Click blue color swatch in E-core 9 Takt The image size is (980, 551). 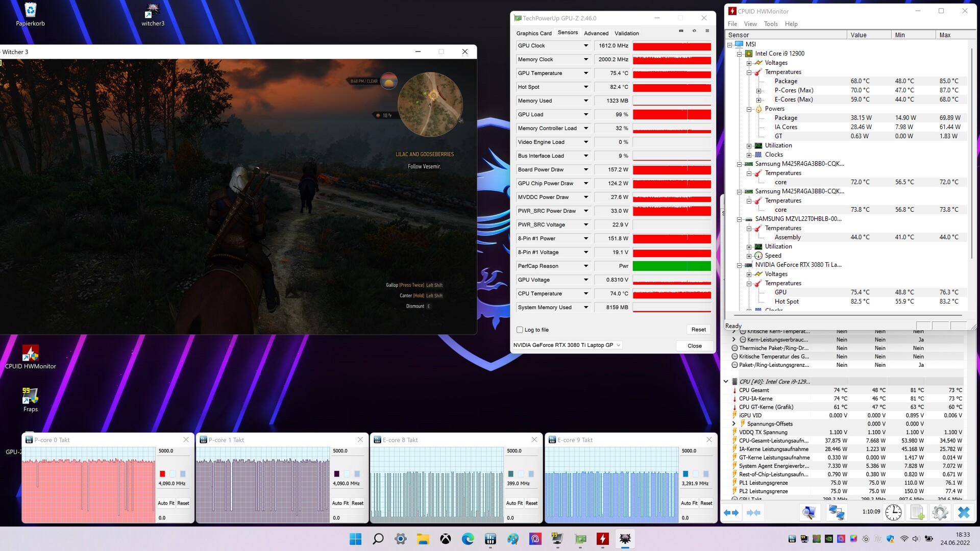(685, 474)
